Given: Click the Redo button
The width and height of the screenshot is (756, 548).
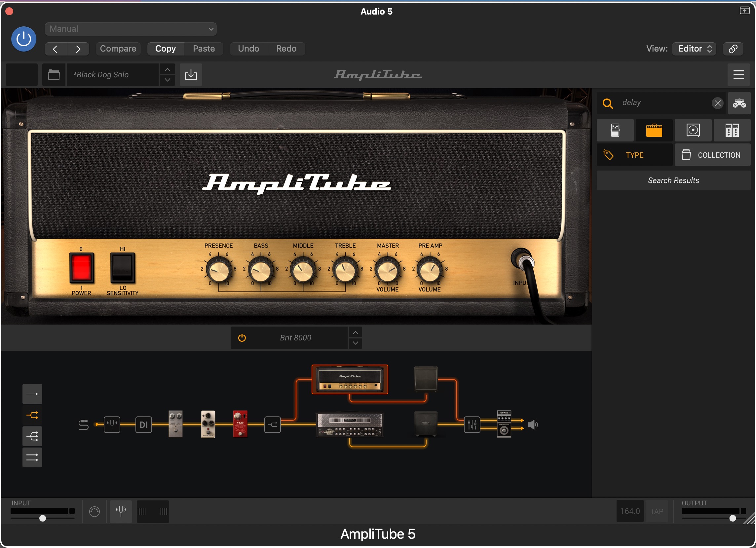Looking at the screenshot, I should 286,49.
